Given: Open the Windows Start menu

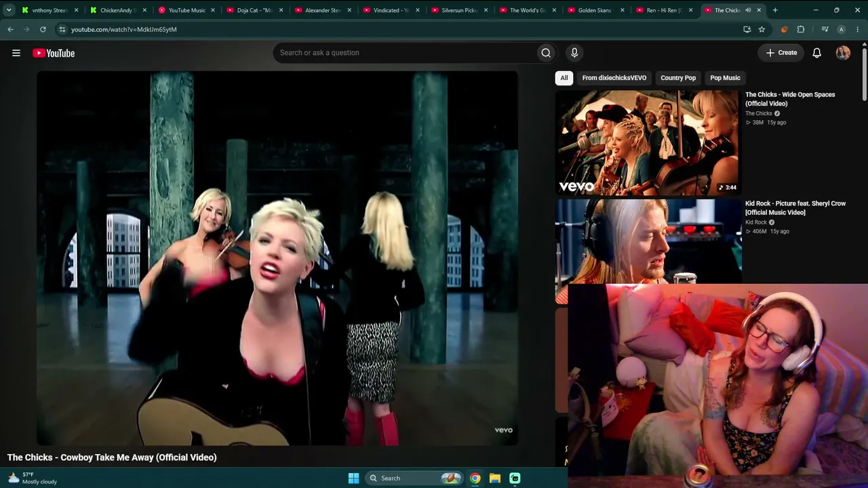Looking at the screenshot, I should point(353,478).
